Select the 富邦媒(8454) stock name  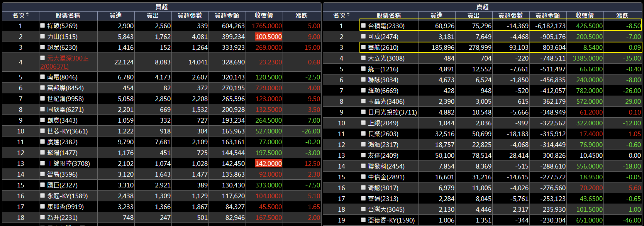[65, 88]
